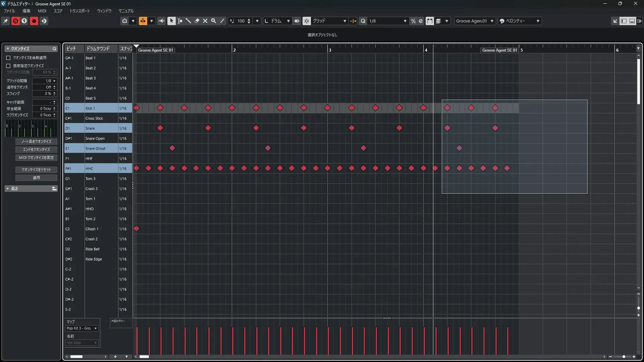
Task: Click the 適用 button
Action: coord(36,178)
